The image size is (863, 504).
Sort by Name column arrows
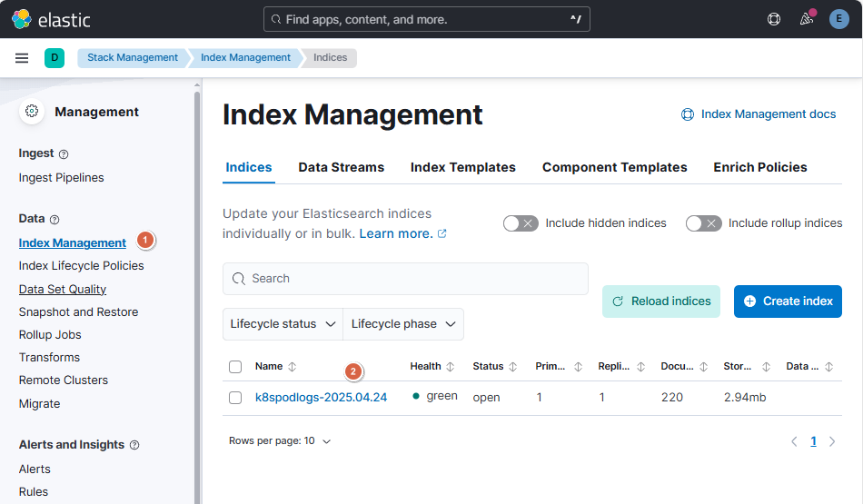pos(293,367)
